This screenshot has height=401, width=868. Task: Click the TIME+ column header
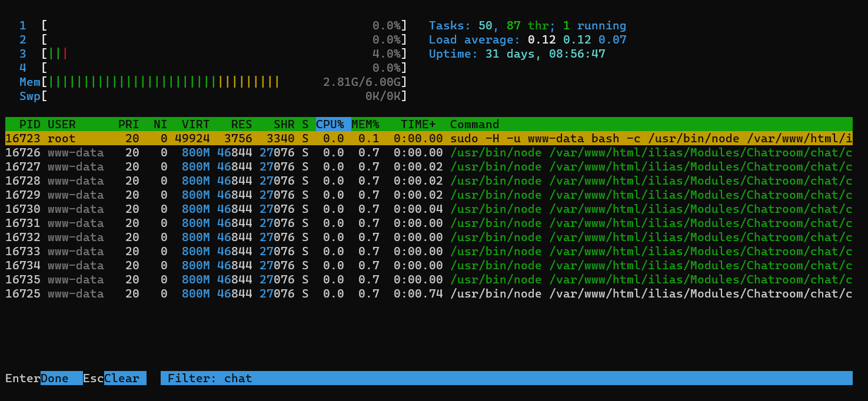tap(418, 124)
